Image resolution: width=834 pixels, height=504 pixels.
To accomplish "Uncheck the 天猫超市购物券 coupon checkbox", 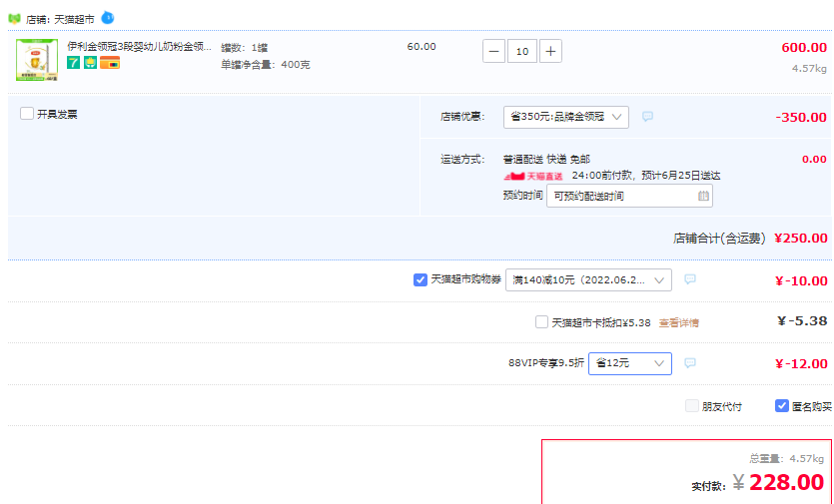I will click(420, 279).
